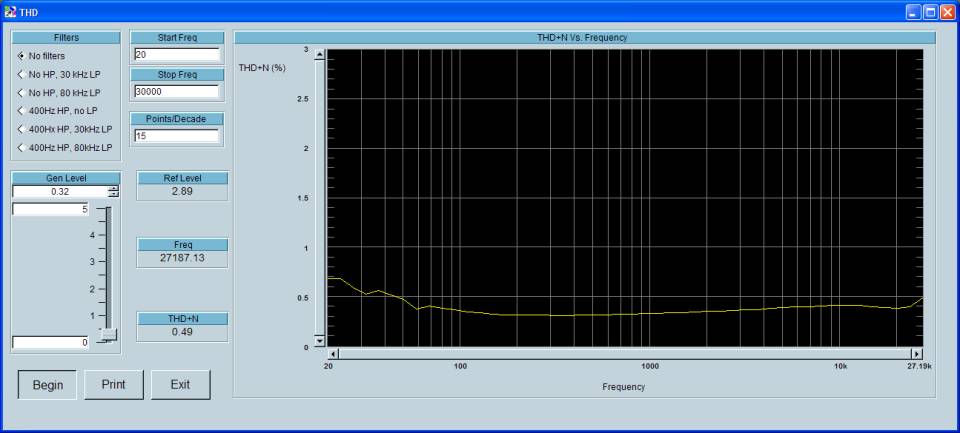The image size is (960, 433).
Task: Click the Print button
Action: tap(114, 385)
